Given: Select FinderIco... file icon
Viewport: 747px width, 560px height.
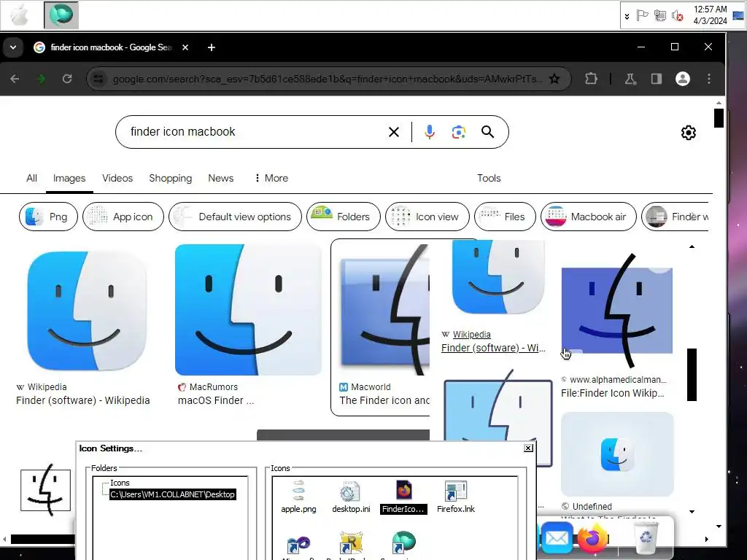Looking at the screenshot, I should 403,497.
